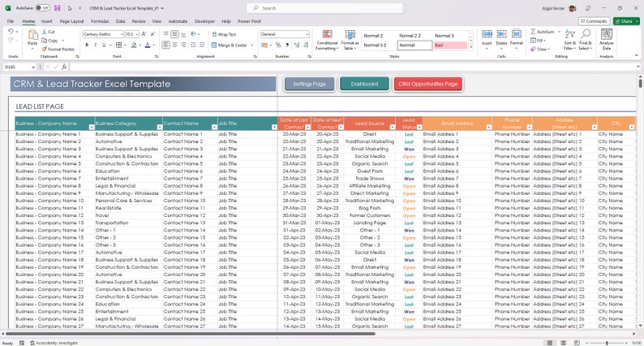644x346 pixels.
Task: Open the font size 10,5 dropdown
Action: [132, 34]
